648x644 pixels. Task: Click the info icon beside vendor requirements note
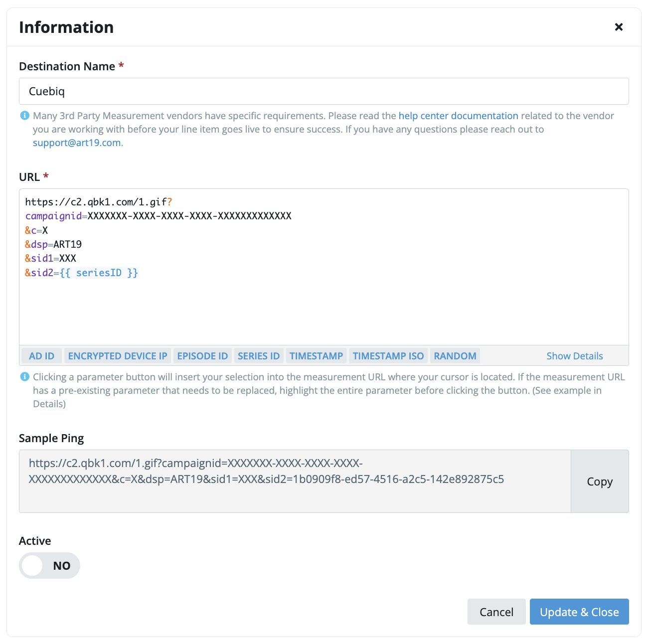coord(24,116)
